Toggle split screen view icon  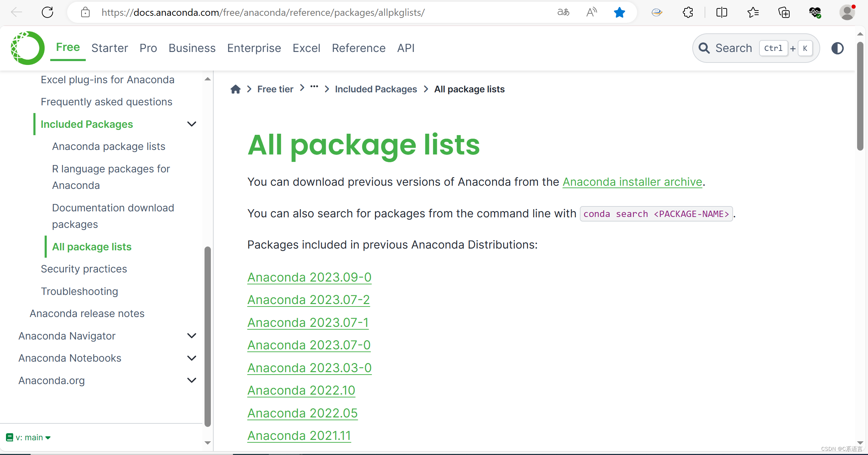click(721, 13)
